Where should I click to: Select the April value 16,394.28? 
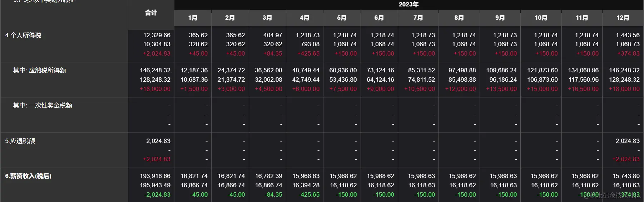click(306, 185)
